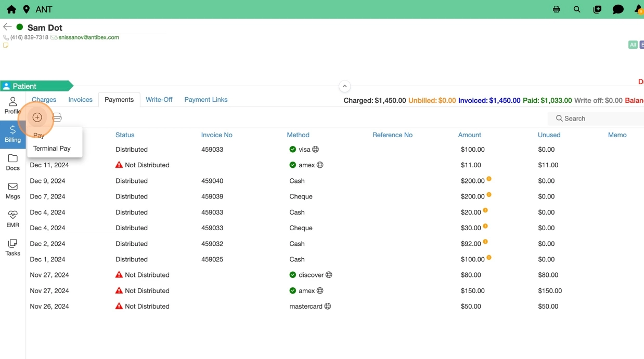Collapse the patient header with chevron
Viewport: 644px width, 359px height.
pos(344,86)
